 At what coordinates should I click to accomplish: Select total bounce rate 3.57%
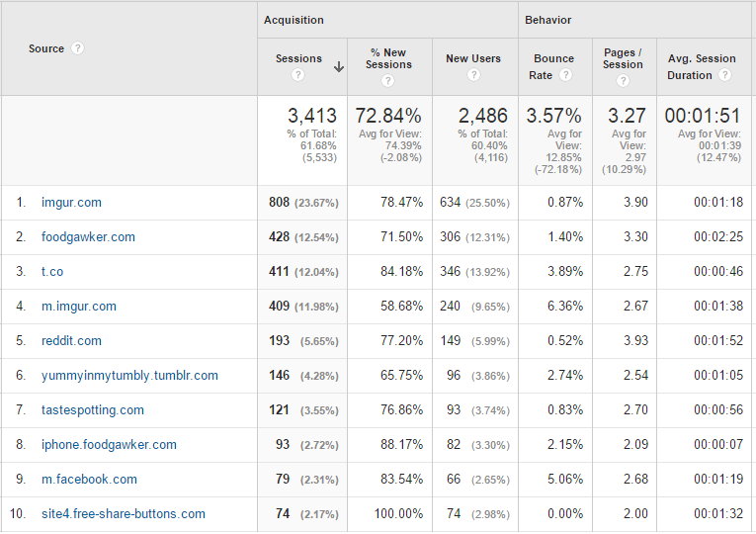pos(553,116)
